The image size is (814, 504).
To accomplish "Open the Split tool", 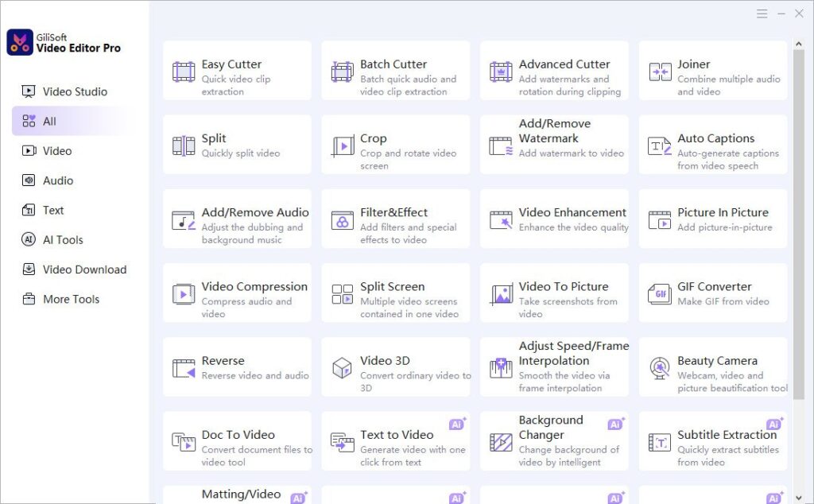I will [x=236, y=144].
